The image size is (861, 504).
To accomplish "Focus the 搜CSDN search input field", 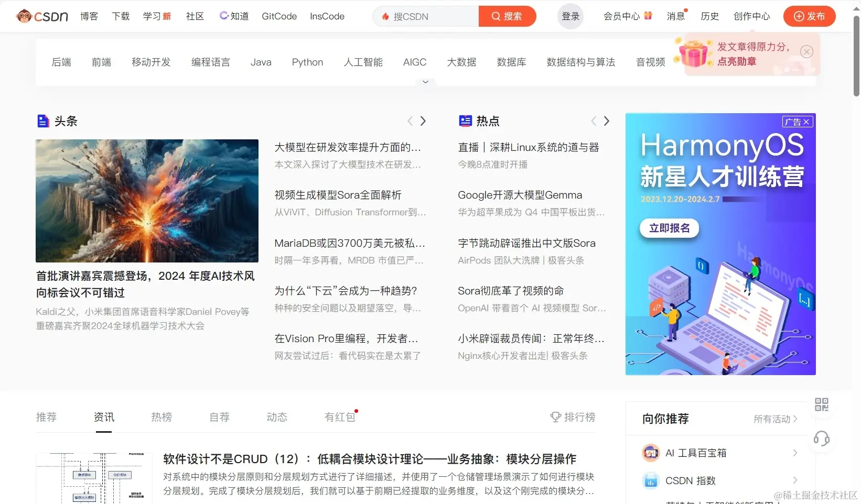I will point(426,16).
